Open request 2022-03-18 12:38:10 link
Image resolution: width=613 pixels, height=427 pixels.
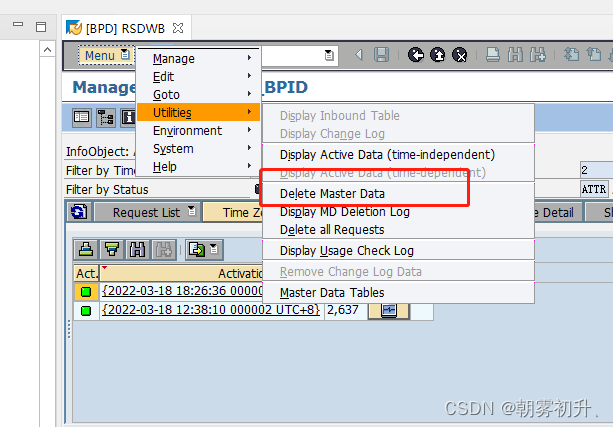pyautogui.click(x=211, y=310)
